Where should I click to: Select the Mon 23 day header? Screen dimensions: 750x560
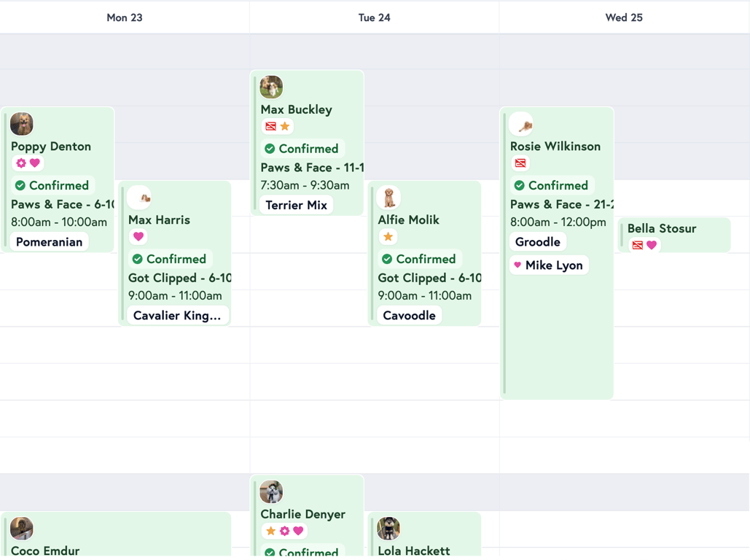[124, 17]
